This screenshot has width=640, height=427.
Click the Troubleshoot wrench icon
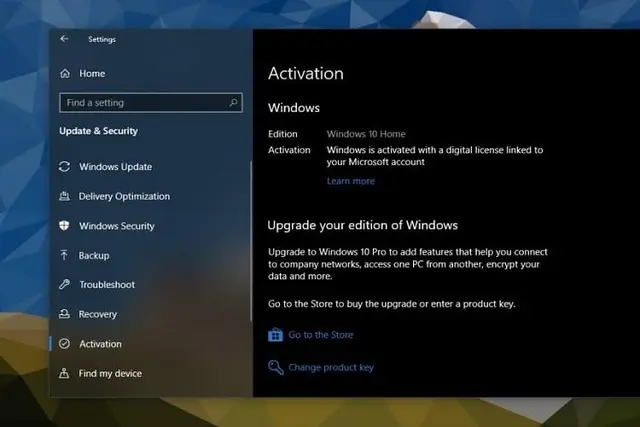pos(64,285)
